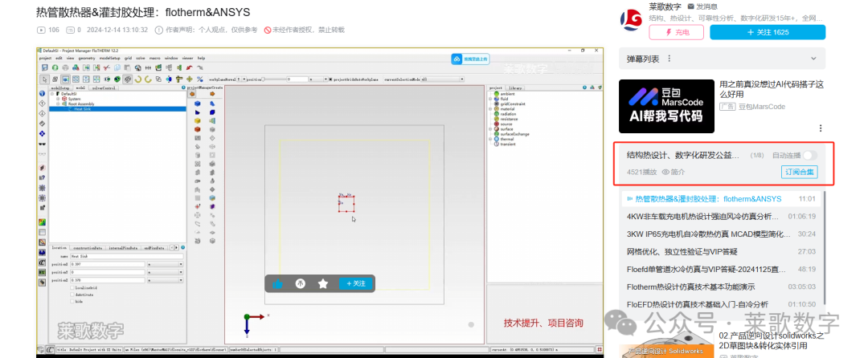The width and height of the screenshot is (868, 358).
Task: Toggle the 自动连播 autoplay switch
Action: 809,157
